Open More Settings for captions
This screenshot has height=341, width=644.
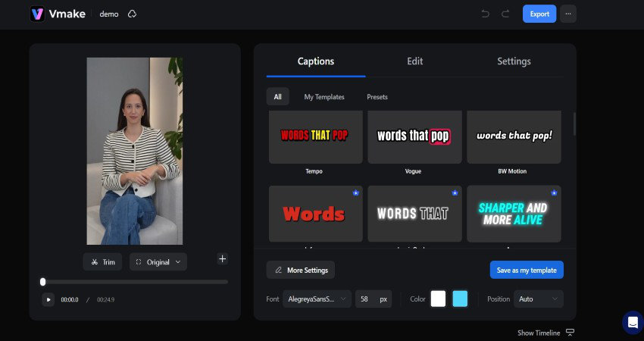pos(301,270)
